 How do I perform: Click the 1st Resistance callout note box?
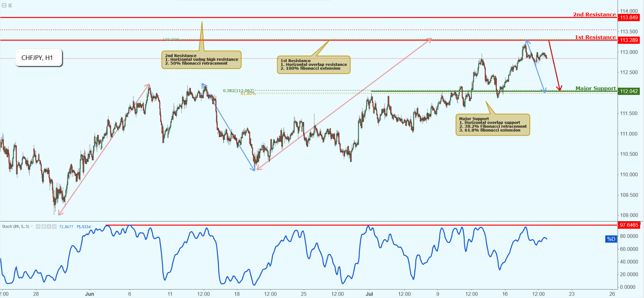click(314, 65)
